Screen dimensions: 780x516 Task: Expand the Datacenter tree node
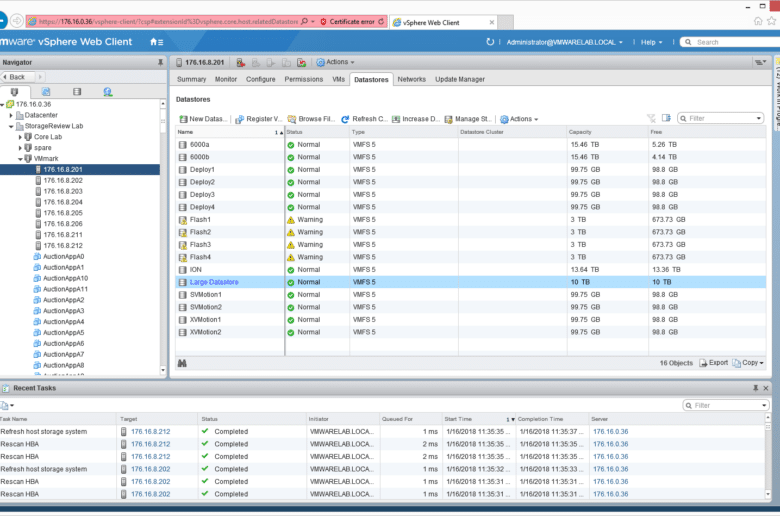point(11,115)
